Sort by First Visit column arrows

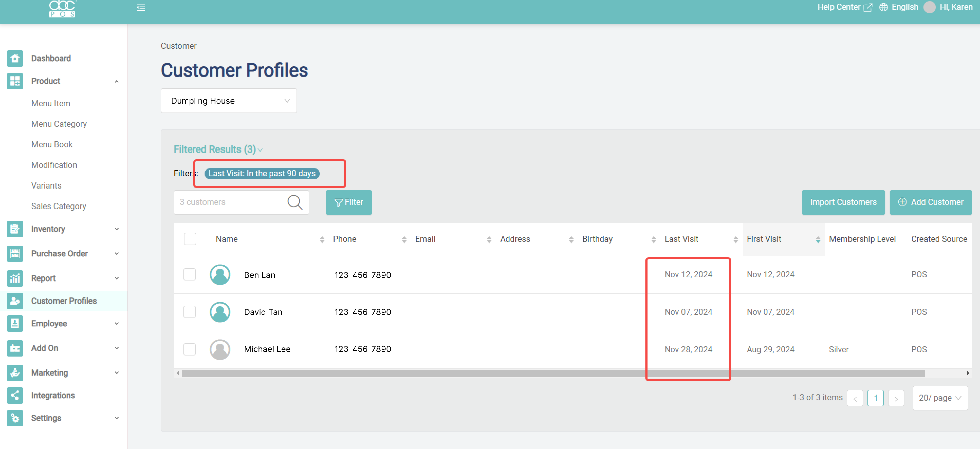818,240
